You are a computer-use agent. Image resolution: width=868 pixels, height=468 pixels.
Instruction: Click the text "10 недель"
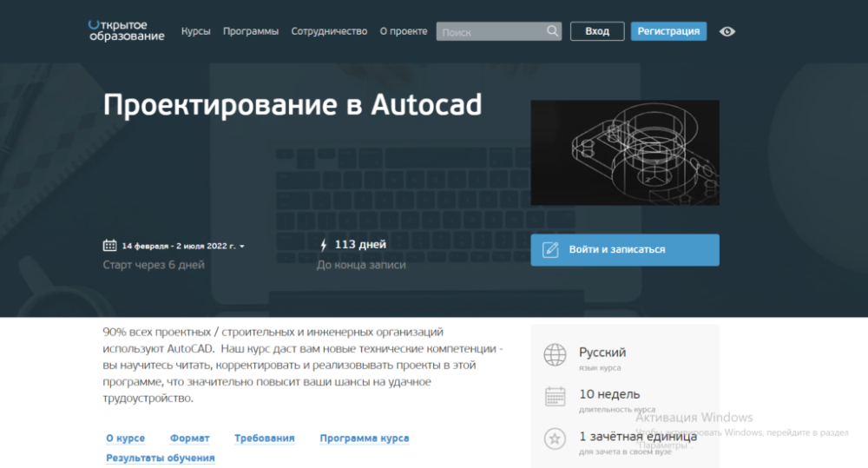[609, 394]
